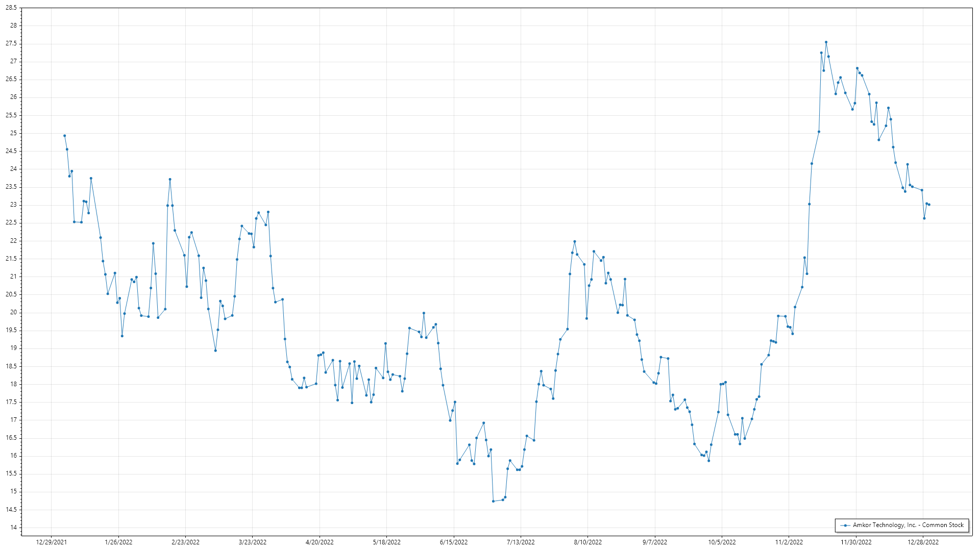Click the 12/28/2022 x-axis date label

[923, 542]
